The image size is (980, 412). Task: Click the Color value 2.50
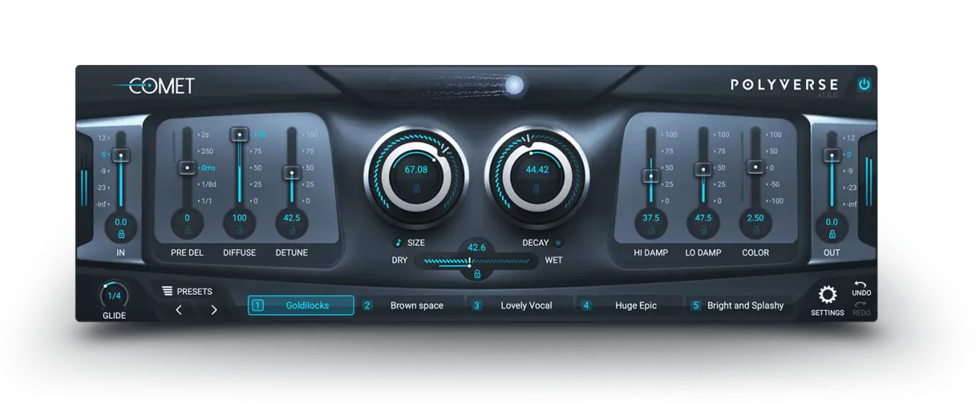(x=755, y=217)
